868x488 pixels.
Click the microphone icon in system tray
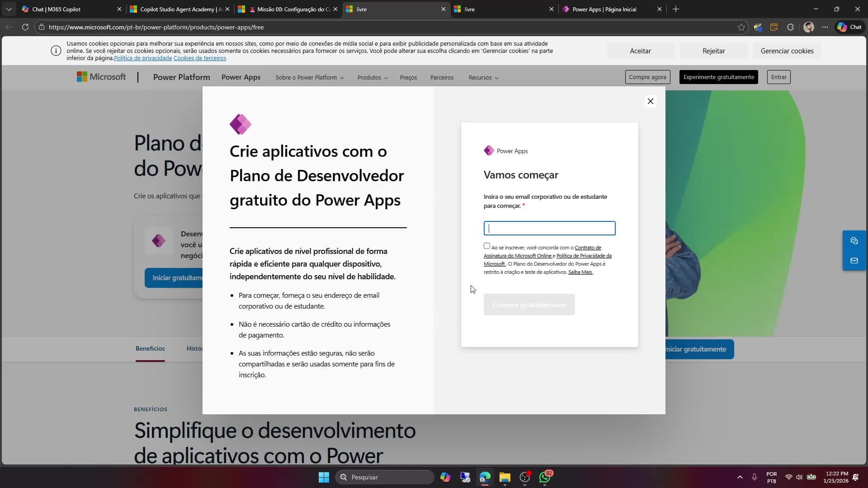pyautogui.click(x=755, y=477)
